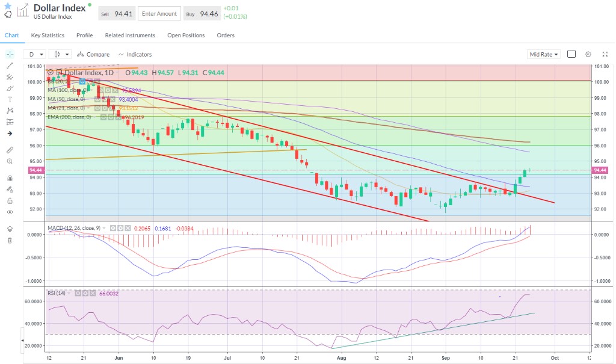Expand the RSI (14) options arrow

tap(69, 293)
